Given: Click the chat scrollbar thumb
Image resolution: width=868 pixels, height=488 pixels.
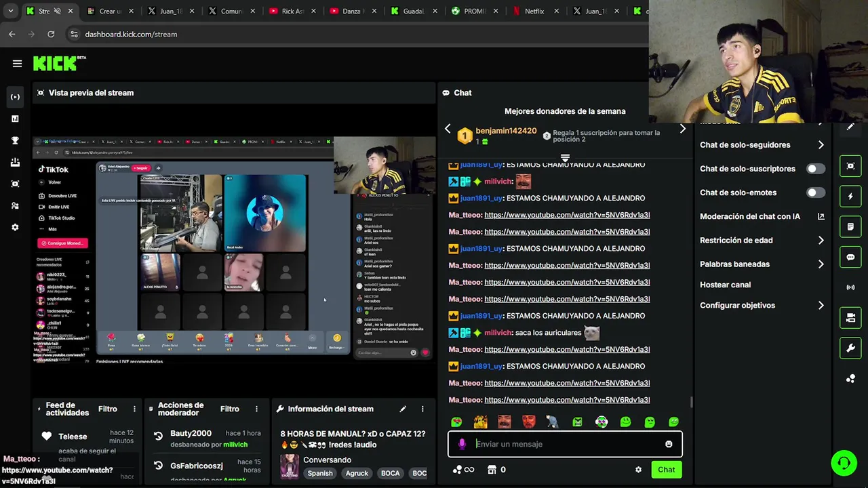Looking at the screenshot, I should 691,402.
